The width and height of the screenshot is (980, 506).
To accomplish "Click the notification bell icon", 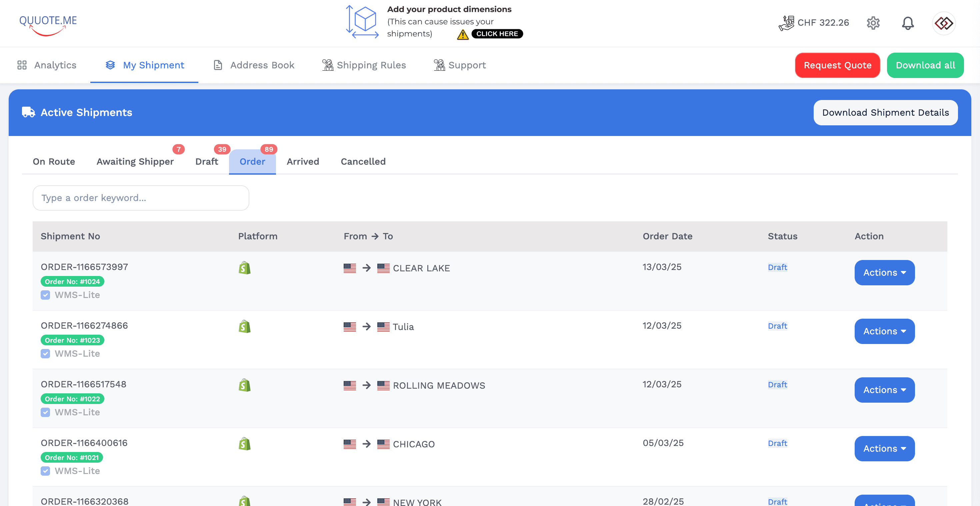I will (x=907, y=23).
